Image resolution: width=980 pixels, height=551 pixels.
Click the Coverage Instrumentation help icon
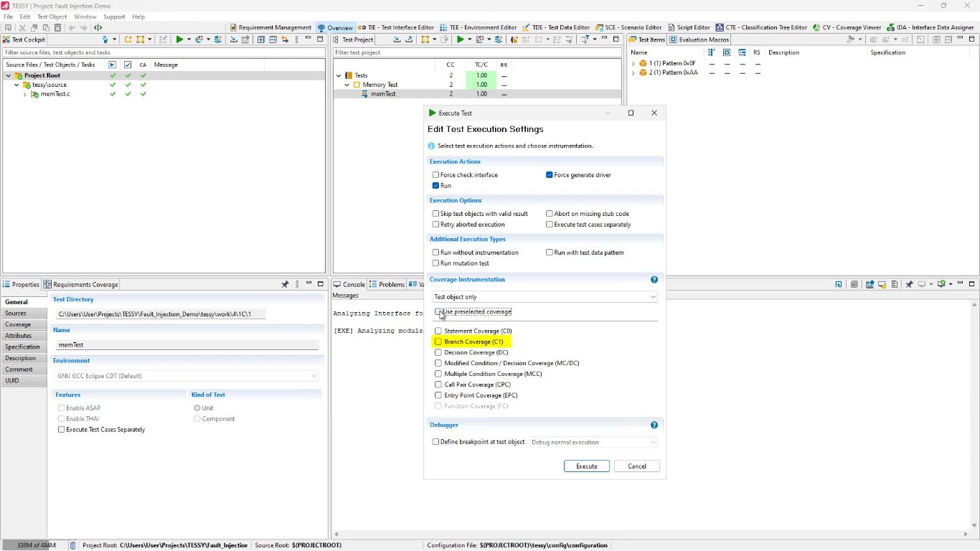pyautogui.click(x=654, y=280)
